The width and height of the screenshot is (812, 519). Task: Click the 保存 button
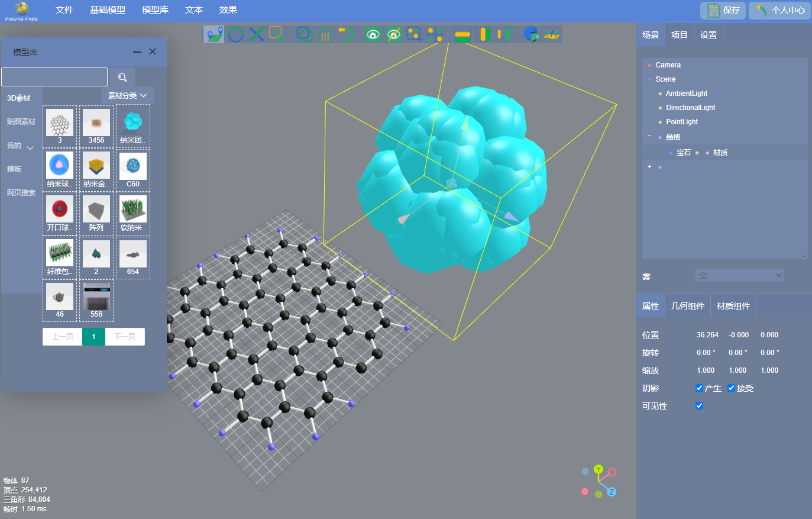pyautogui.click(x=723, y=10)
